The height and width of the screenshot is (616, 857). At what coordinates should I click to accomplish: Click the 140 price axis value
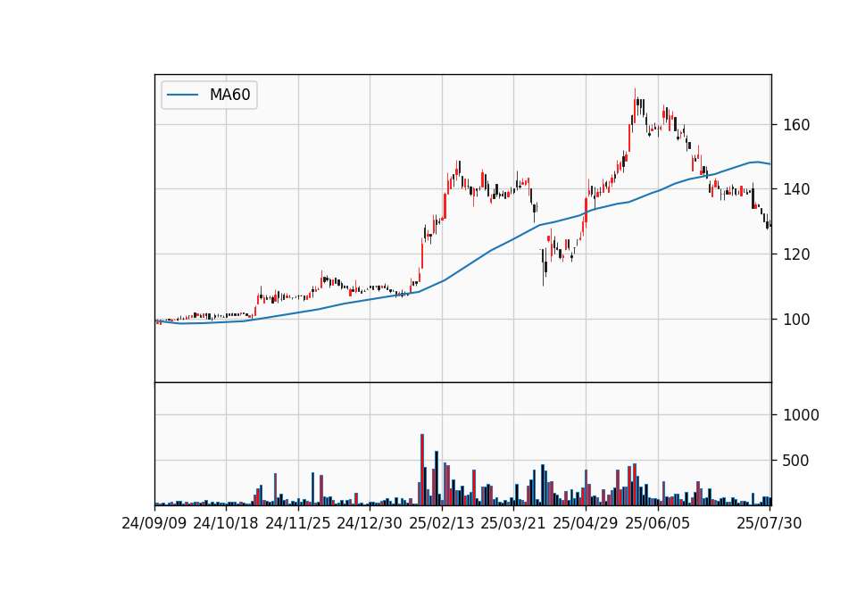[x=796, y=189]
